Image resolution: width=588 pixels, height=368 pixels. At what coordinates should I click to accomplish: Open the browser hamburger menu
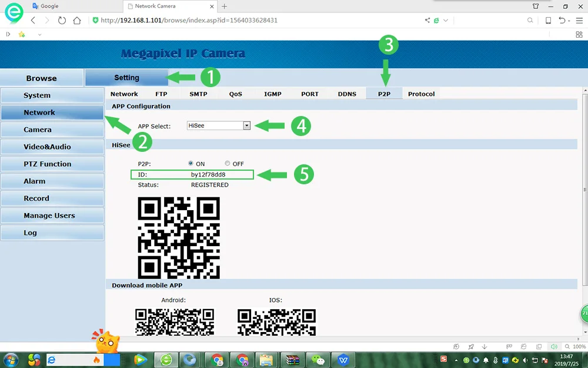click(580, 20)
